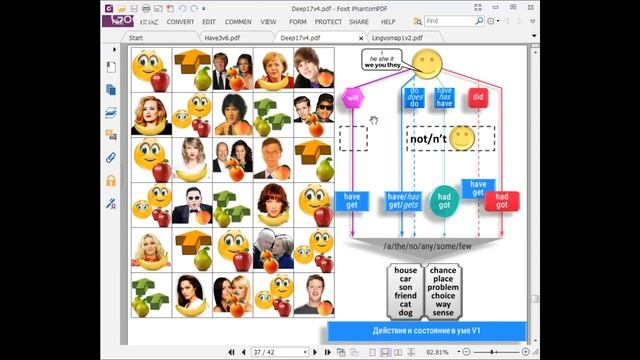Screen dimensions: 640x360
Task: Go to the last page button
Action: click(x=327, y=352)
